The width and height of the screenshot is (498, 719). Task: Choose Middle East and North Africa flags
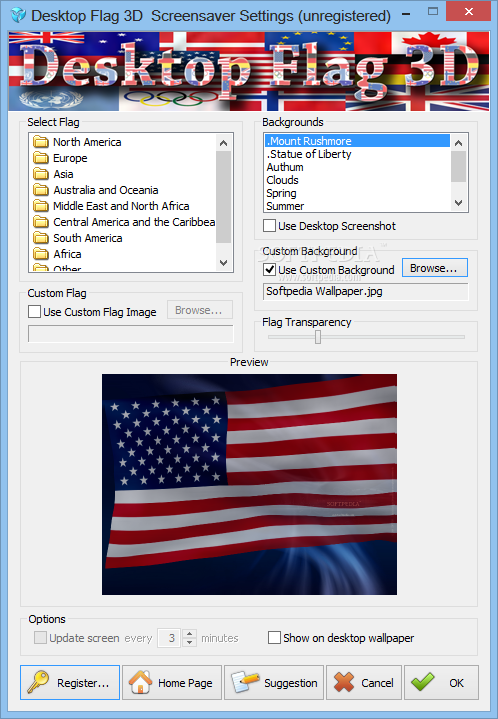(x=121, y=206)
